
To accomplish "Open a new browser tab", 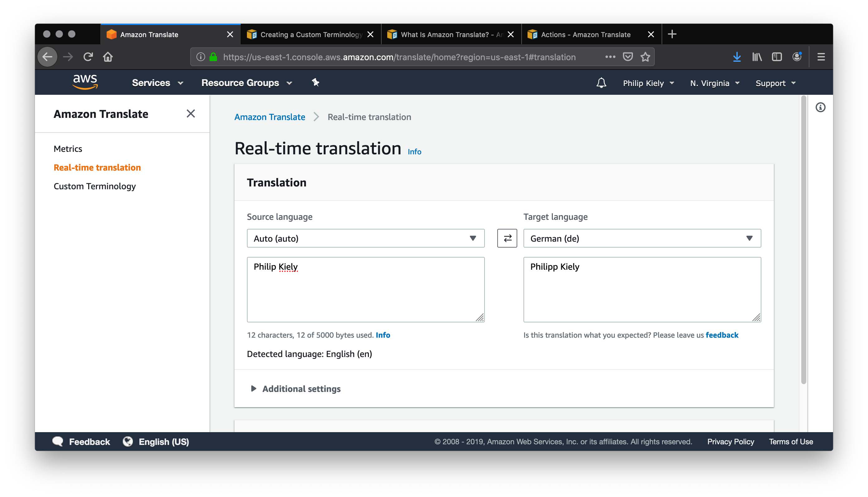I will (x=672, y=34).
